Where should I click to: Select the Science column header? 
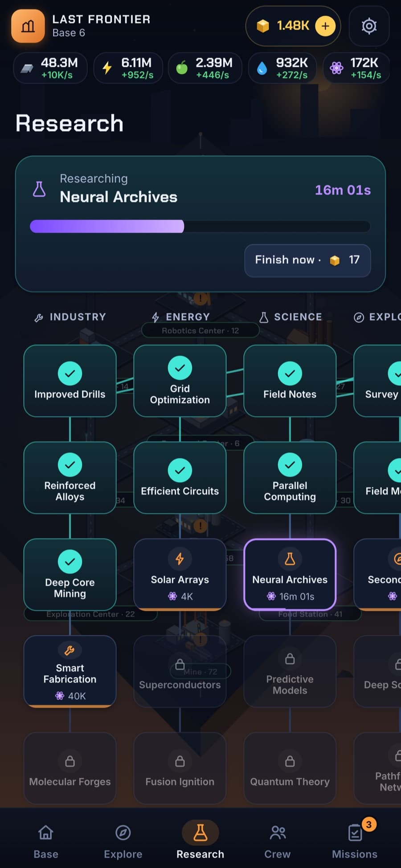point(291,317)
